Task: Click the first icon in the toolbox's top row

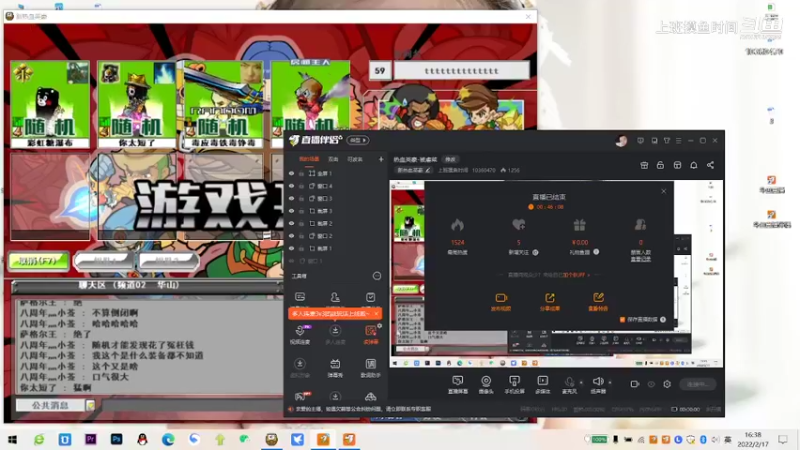Action: pyautogui.click(x=299, y=297)
